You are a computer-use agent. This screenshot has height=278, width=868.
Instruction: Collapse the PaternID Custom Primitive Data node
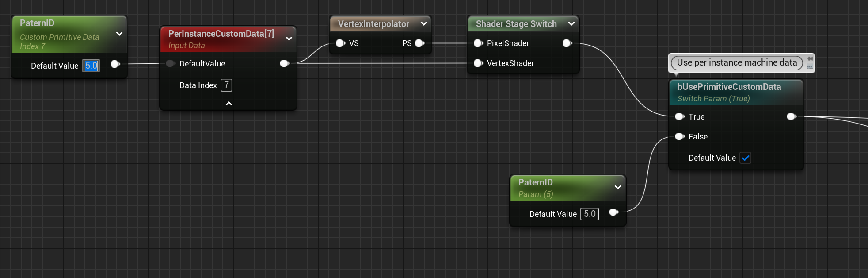coord(119,34)
